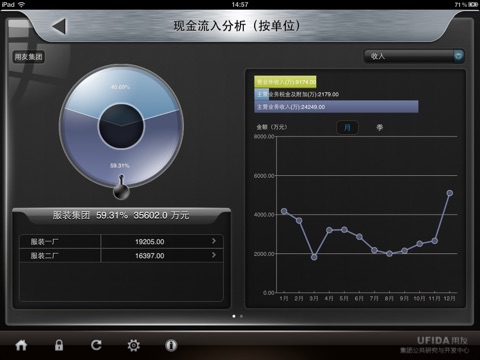Image resolution: width=480 pixels, height=360 pixels.
Task: Tap the 服装集团 59.31% summary header
Action: coord(121,215)
